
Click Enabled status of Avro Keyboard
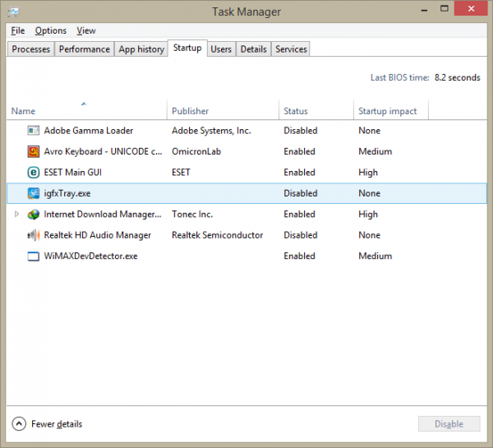coord(299,151)
